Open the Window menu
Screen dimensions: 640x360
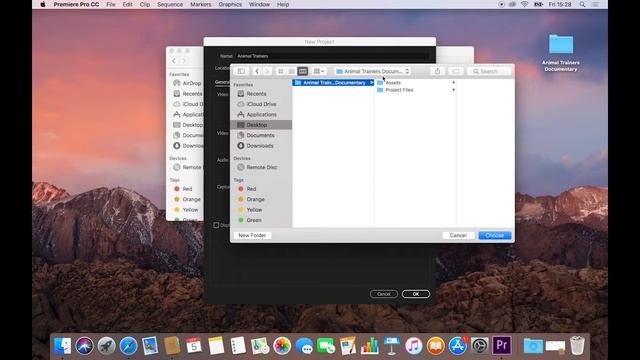click(259, 4)
